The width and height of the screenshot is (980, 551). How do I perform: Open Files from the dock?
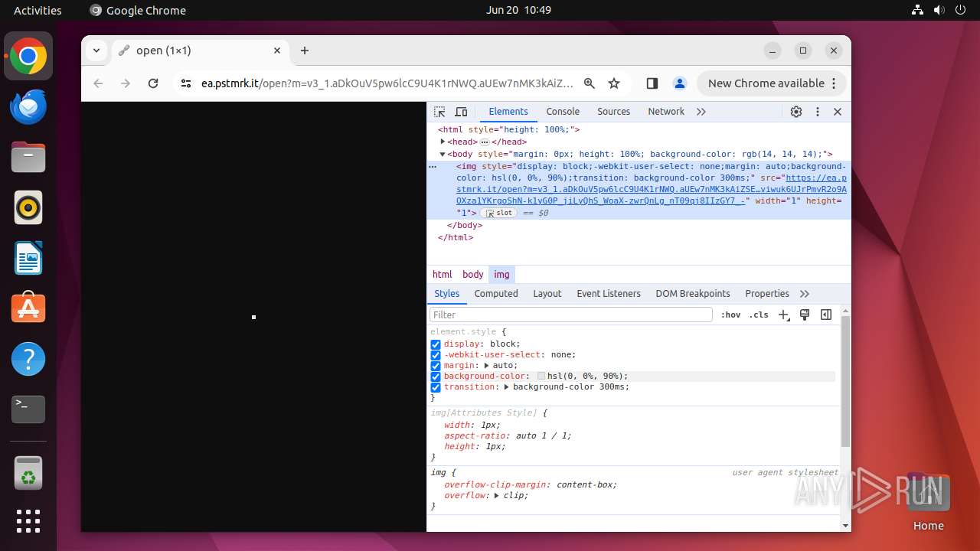click(28, 158)
